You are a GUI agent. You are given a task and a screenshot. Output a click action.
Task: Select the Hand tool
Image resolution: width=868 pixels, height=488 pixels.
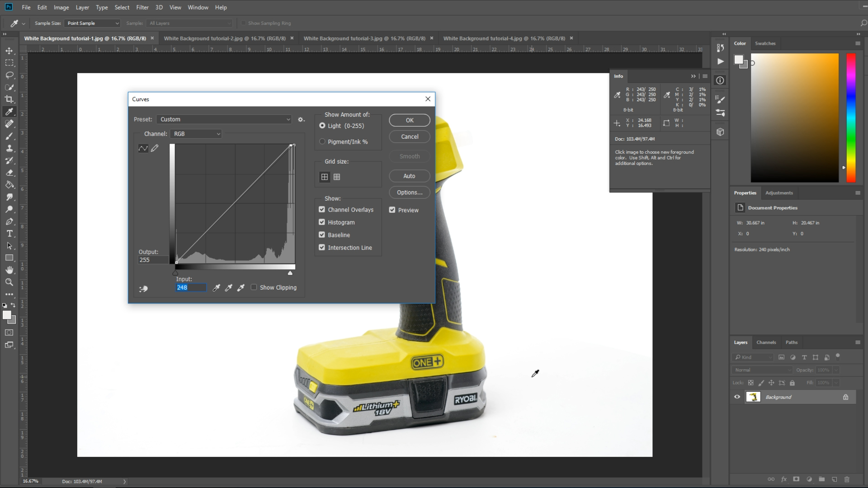[x=9, y=270]
